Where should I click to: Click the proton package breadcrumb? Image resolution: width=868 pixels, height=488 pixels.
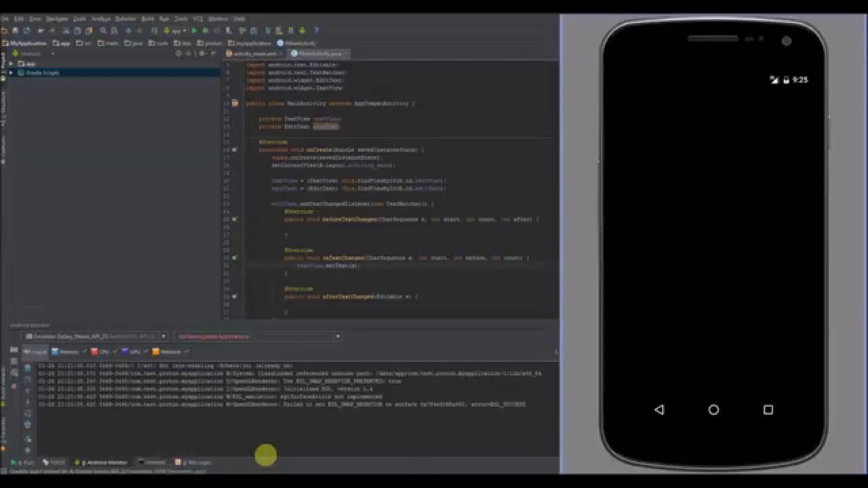pos(209,43)
